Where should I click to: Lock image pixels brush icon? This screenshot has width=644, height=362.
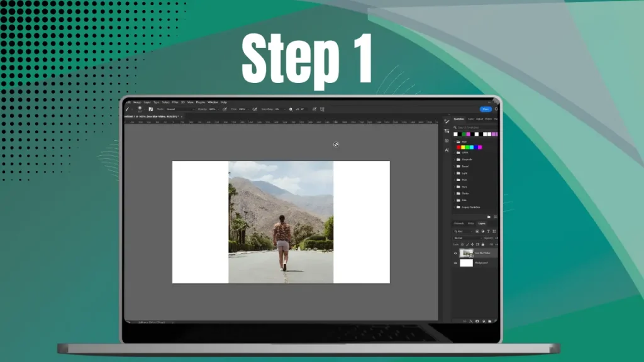[x=467, y=244]
